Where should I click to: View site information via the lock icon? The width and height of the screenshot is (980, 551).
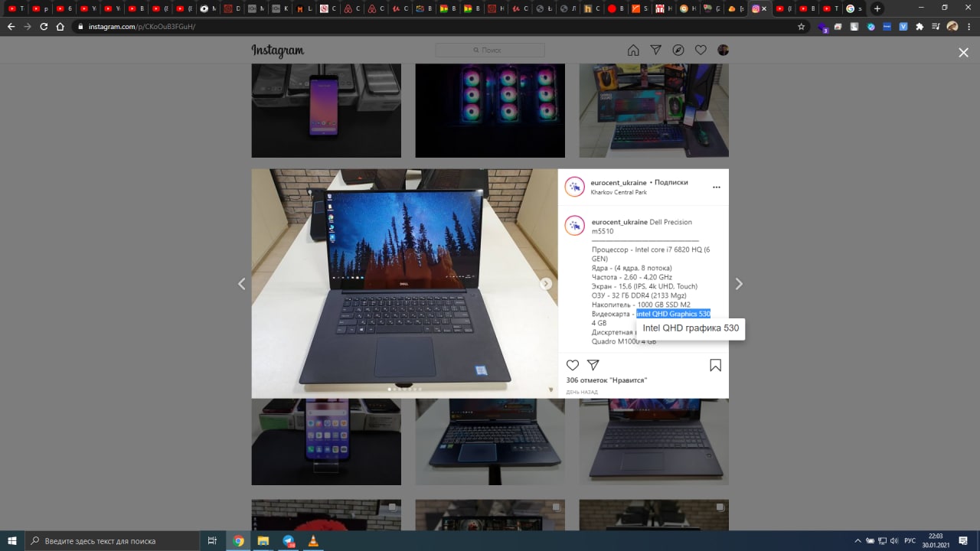point(80,26)
